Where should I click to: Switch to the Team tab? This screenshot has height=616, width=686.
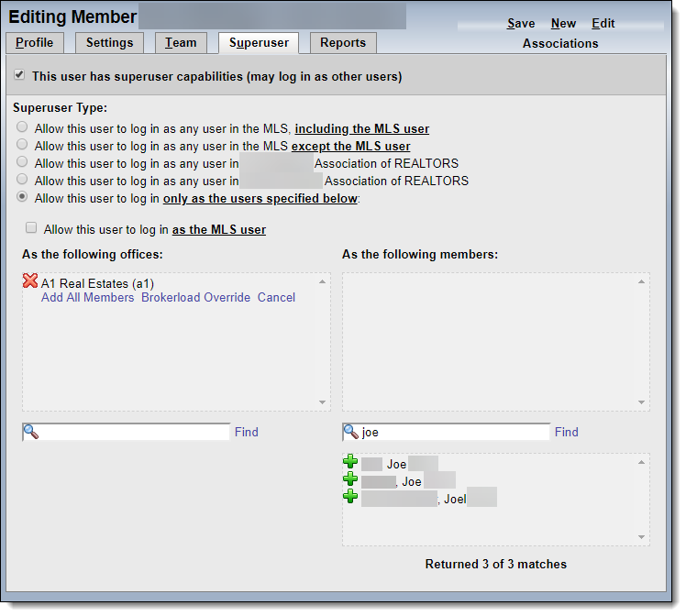[181, 43]
